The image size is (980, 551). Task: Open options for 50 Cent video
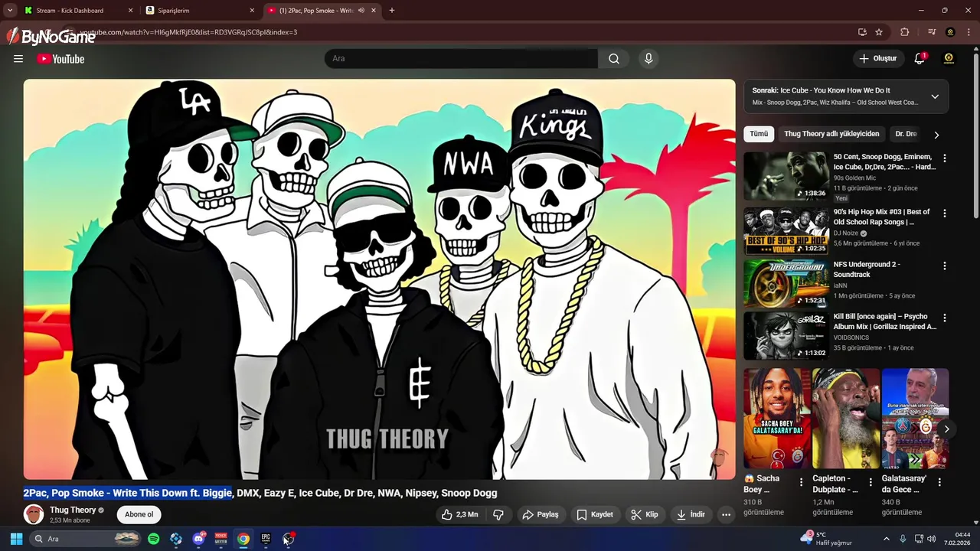945,158
